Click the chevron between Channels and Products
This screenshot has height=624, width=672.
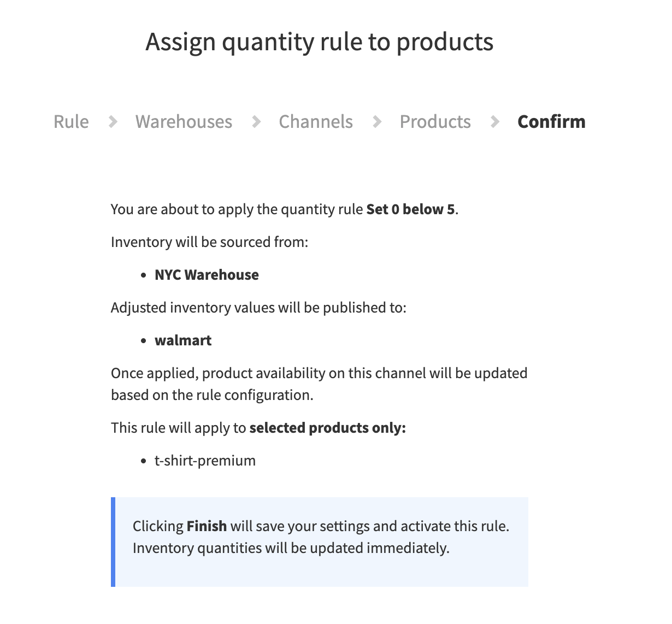(377, 121)
